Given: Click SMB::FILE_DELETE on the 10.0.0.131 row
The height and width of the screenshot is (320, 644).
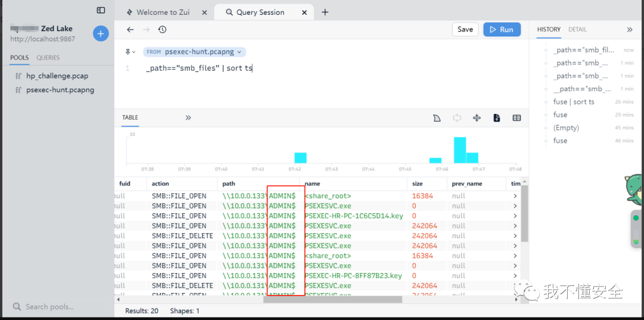Looking at the screenshot, I should pyautogui.click(x=182, y=285).
